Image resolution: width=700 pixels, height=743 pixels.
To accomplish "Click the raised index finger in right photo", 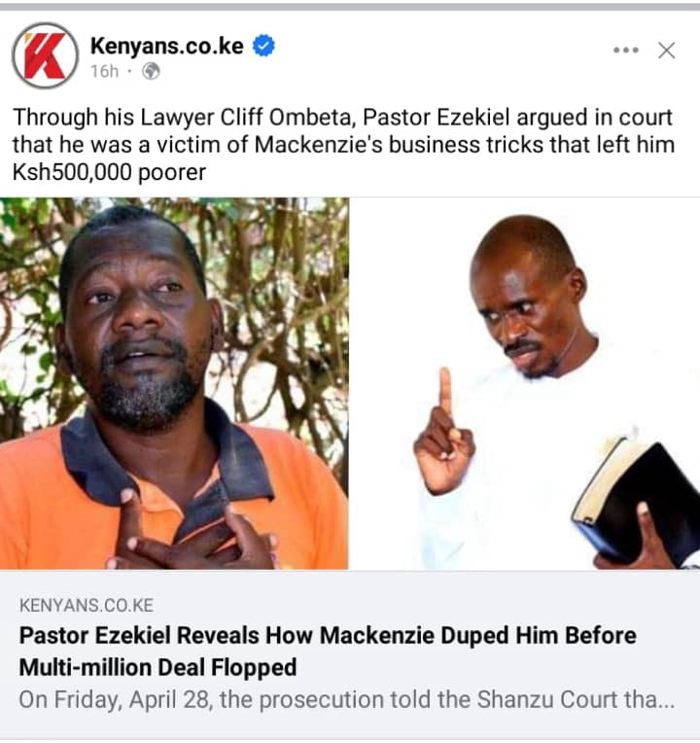I will click(x=444, y=393).
